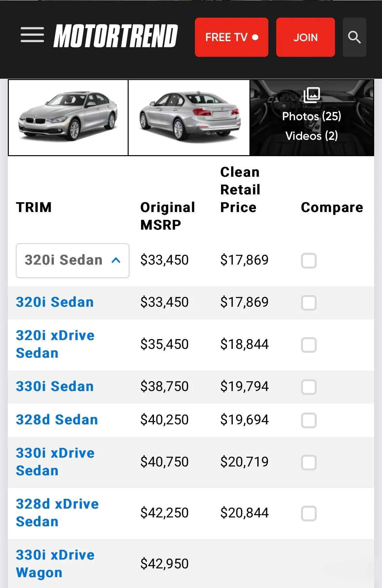Tick compare box for 328d xDrive Sedan
382x588 pixels.
click(x=309, y=514)
